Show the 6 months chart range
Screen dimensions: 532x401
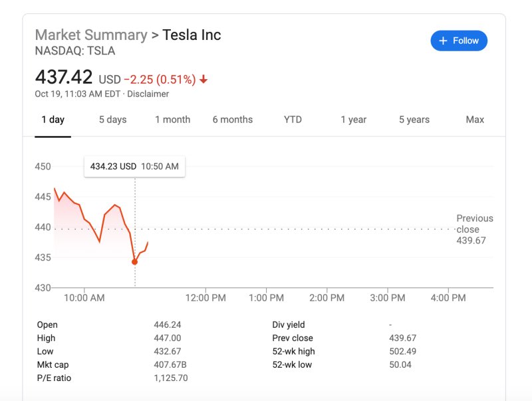(x=233, y=120)
